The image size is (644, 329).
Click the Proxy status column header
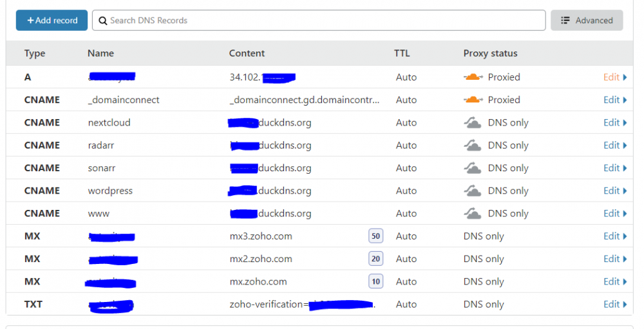coord(490,53)
